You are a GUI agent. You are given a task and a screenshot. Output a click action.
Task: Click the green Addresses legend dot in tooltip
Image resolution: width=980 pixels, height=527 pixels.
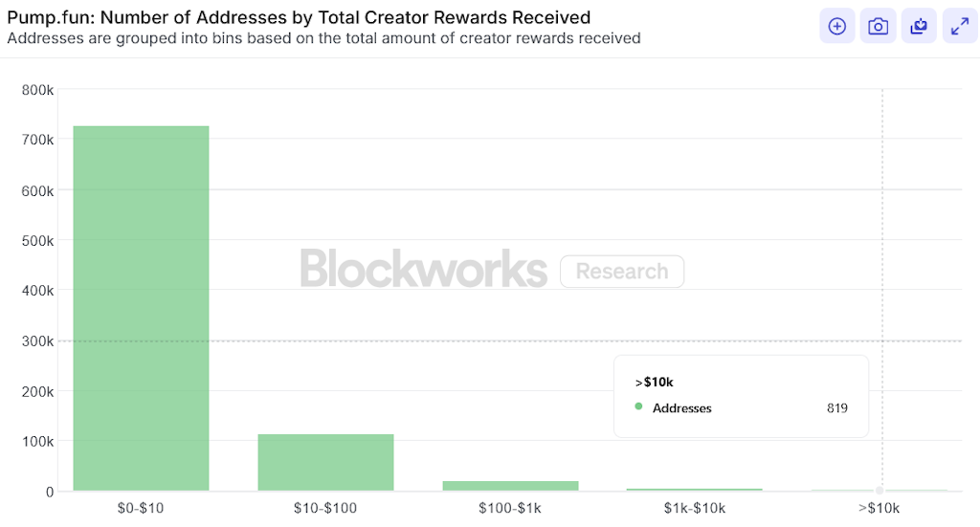coord(638,407)
